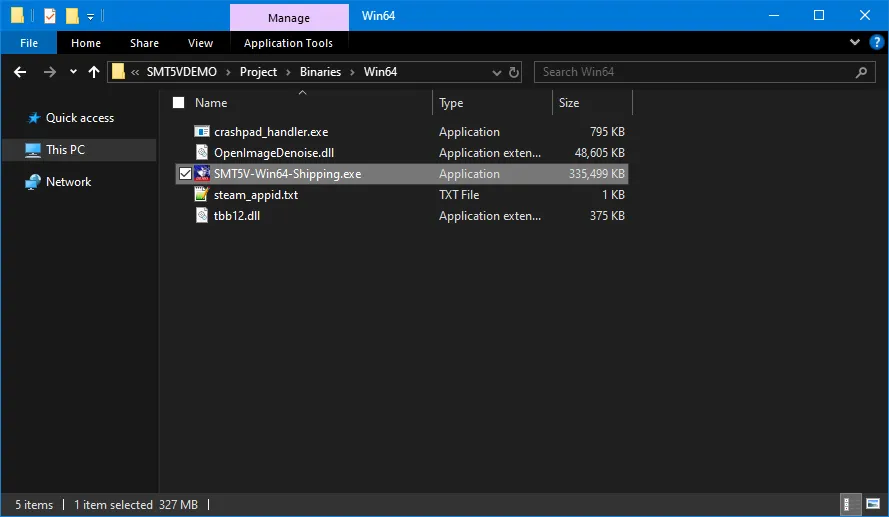Click the Properties quick access toolbar icon
Viewport: 889px width, 517px height.
point(50,16)
